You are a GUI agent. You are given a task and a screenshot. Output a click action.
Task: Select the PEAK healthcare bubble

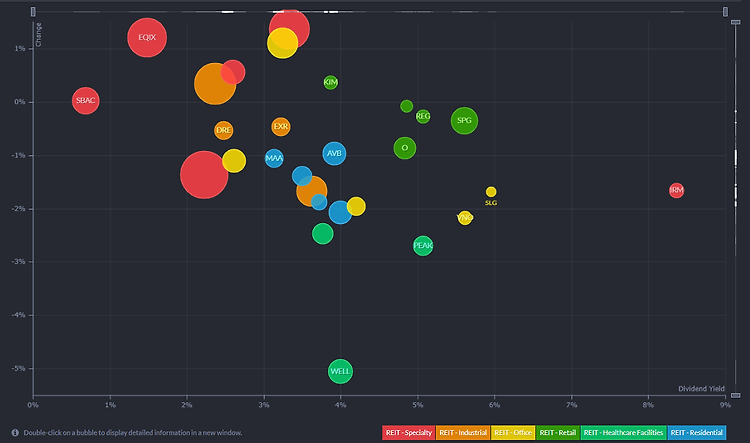pyautogui.click(x=423, y=246)
